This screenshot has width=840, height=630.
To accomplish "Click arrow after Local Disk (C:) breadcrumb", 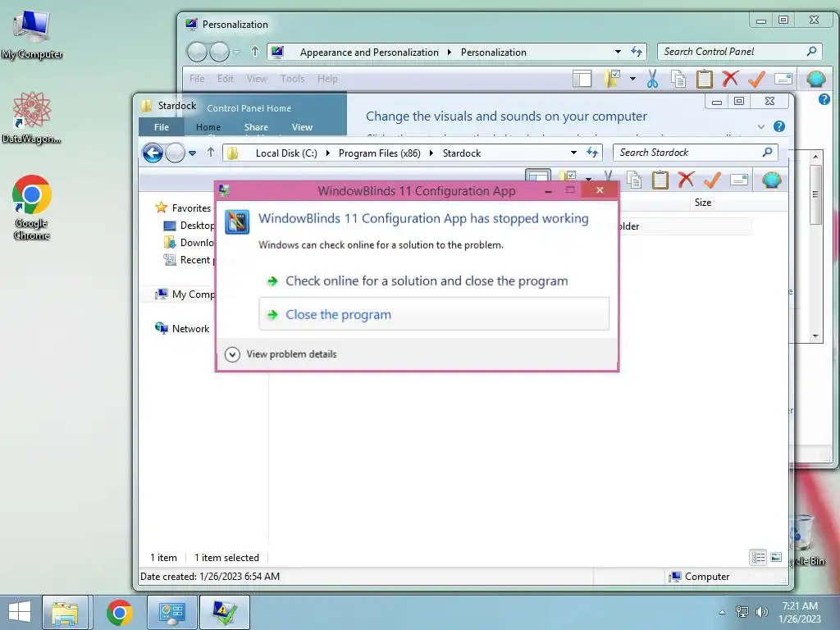I will coord(328,153).
